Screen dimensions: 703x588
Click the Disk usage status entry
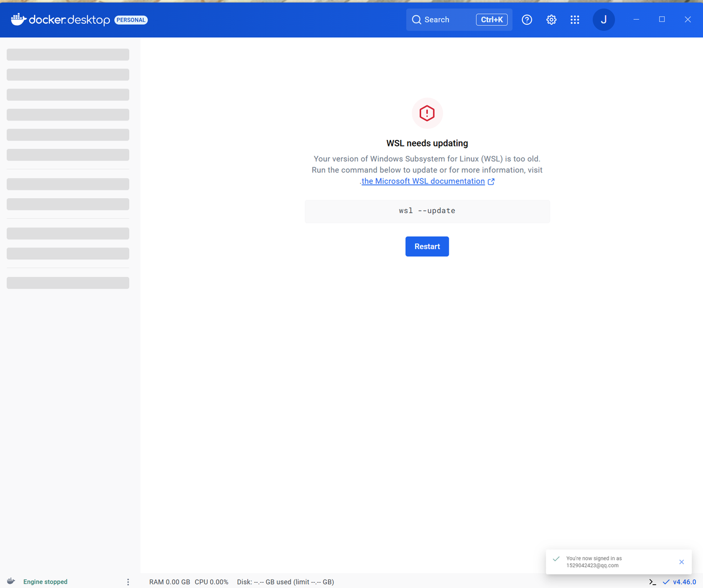point(286,582)
